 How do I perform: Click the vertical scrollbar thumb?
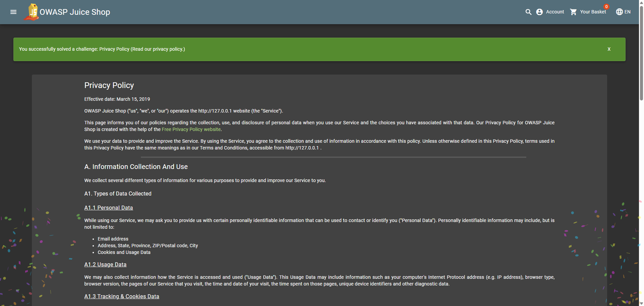pos(641,50)
